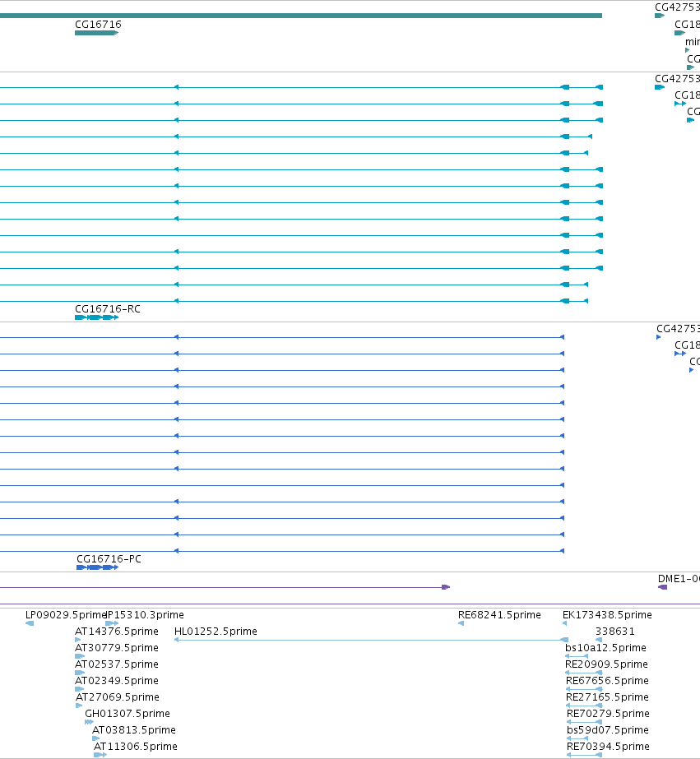Open the RE27165.5prime EST label
The width and height of the screenshot is (700, 759).
coord(607,697)
